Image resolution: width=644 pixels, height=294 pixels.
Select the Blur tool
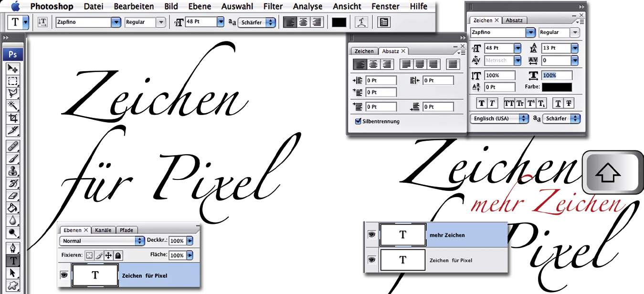tap(13, 220)
